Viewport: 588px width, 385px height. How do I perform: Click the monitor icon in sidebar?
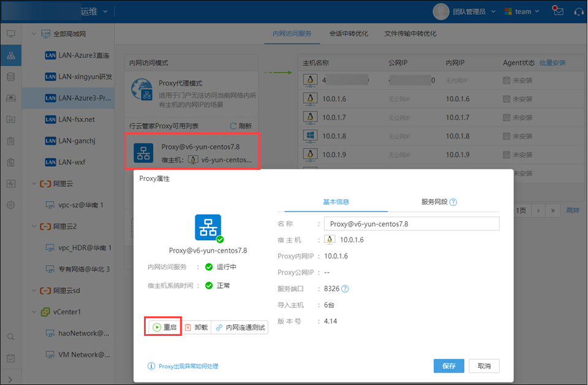(10, 33)
